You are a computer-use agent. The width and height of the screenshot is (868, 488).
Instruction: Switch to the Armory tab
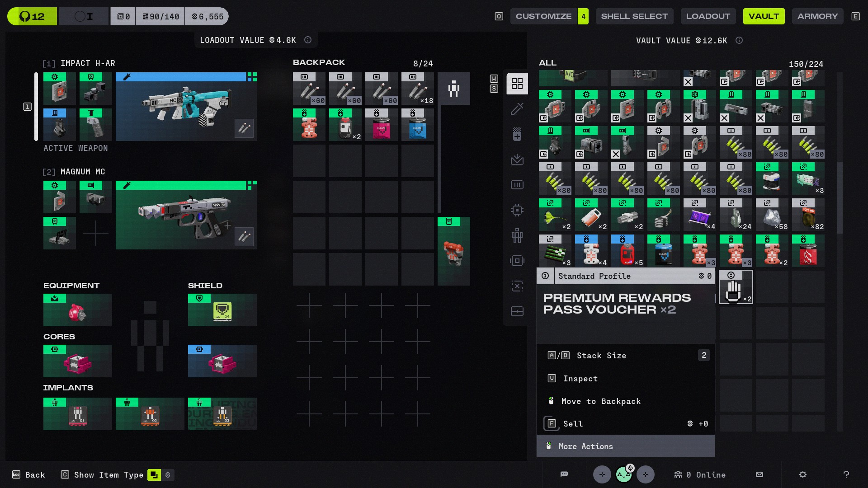817,16
